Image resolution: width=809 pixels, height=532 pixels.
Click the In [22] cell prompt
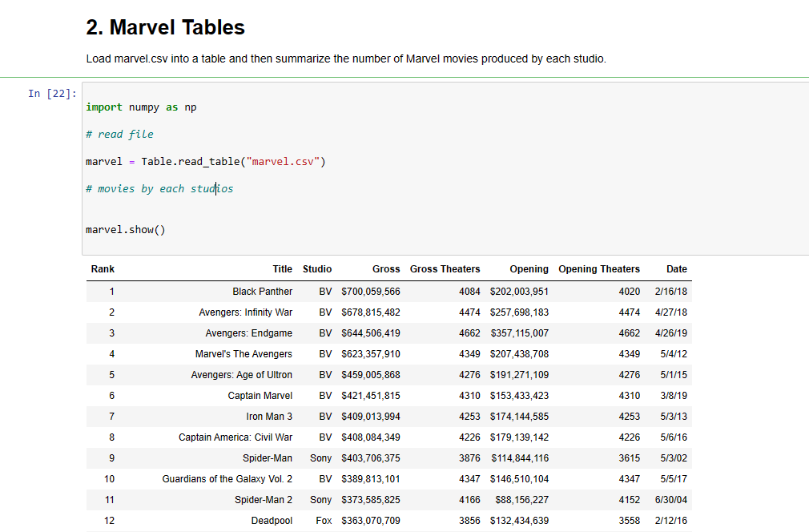(x=52, y=94)
